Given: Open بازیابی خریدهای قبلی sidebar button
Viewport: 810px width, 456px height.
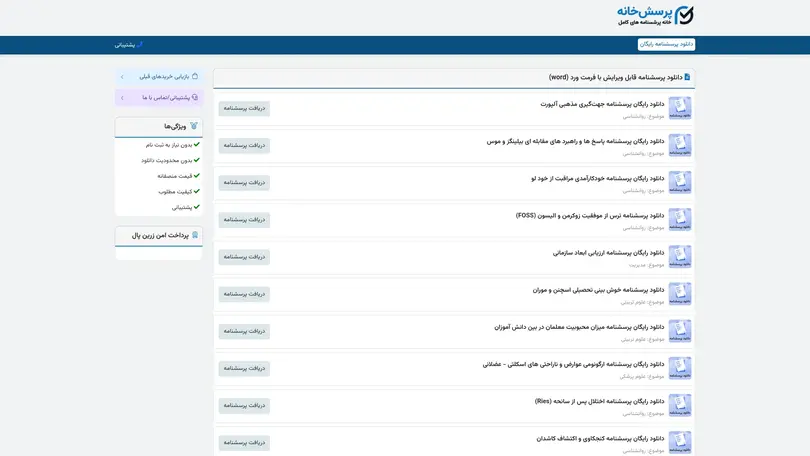Looking at the screenshot, I should [159, 76].
